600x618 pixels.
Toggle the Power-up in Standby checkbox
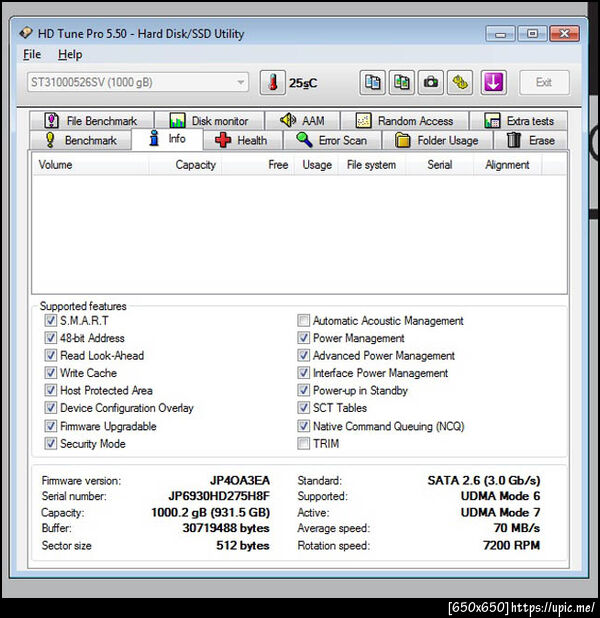pos(304,390)
